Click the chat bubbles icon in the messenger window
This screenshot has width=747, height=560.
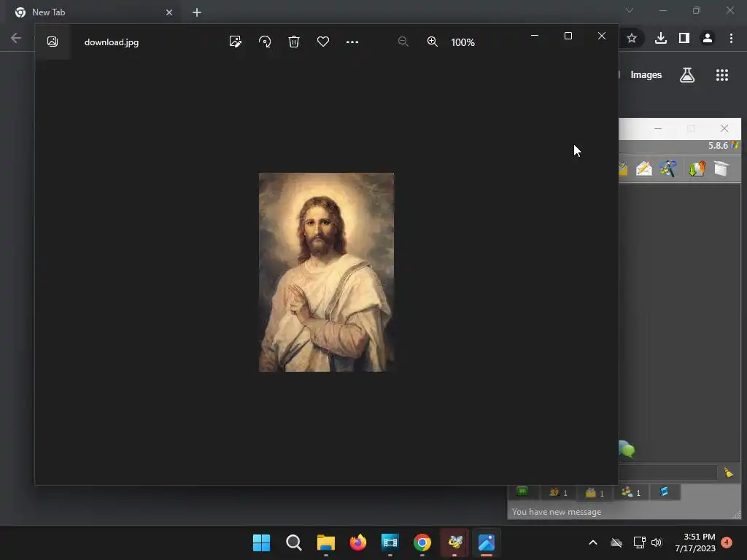pos(627,448)
